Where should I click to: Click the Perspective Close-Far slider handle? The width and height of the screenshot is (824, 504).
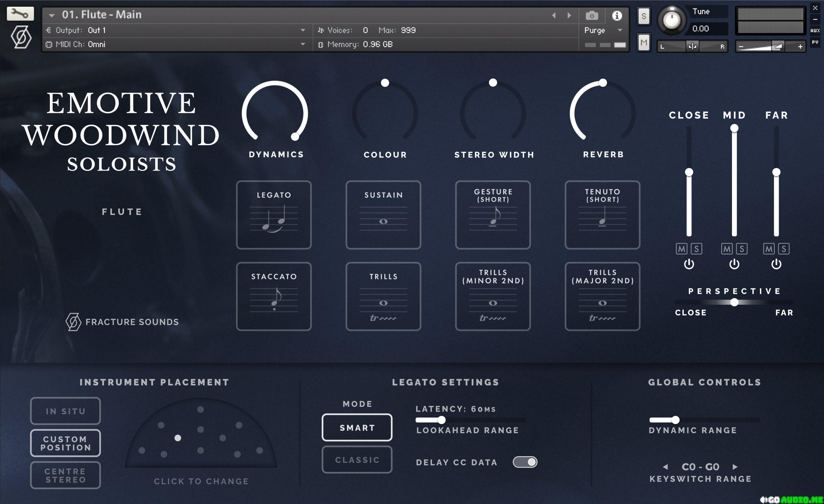pos(735,302)
